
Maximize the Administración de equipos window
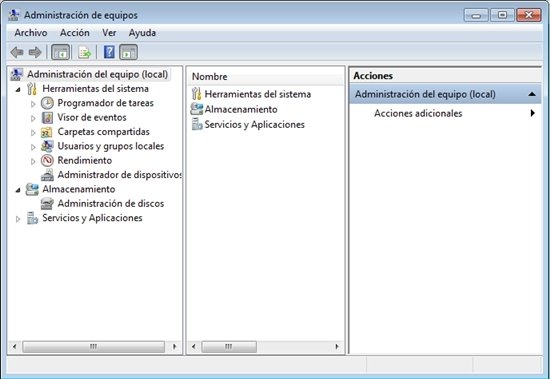tap(502, 15)
